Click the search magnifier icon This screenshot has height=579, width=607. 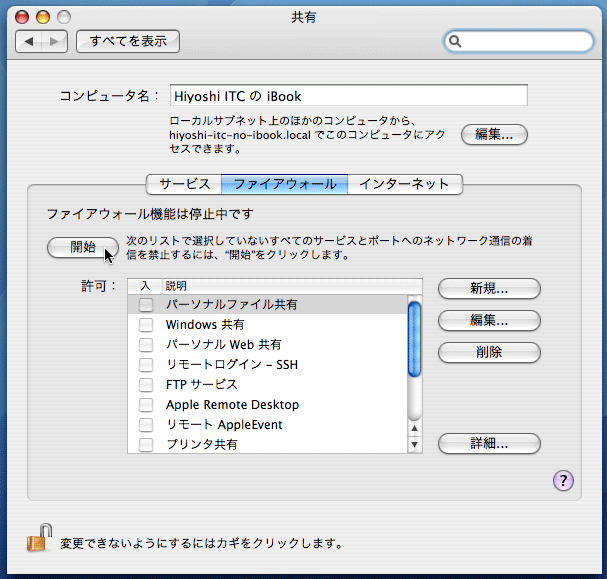456,41
